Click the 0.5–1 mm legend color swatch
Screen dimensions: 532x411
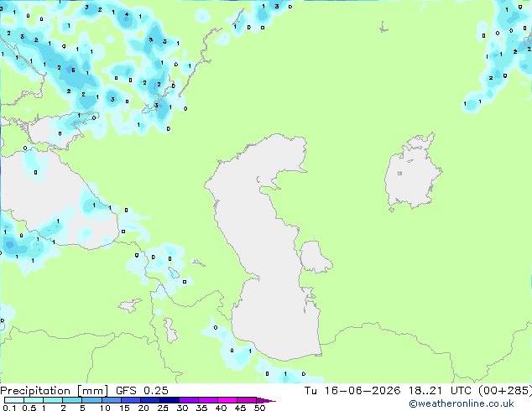[x=34, y=400]
